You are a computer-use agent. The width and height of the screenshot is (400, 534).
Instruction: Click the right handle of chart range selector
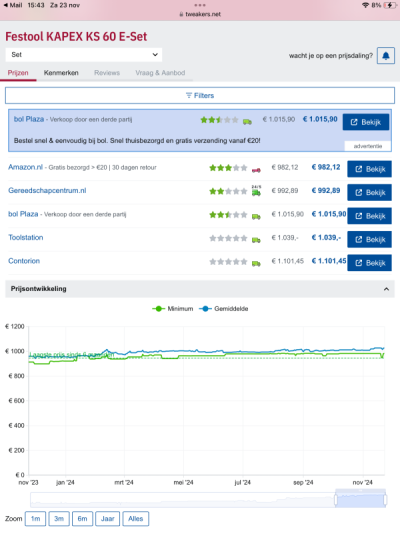(x=385, y=500)
